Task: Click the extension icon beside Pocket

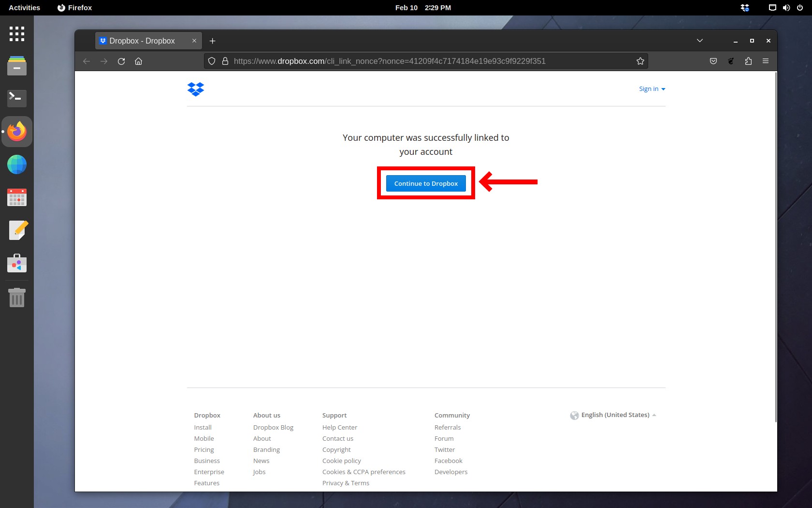Action: [x=731, y=61]
